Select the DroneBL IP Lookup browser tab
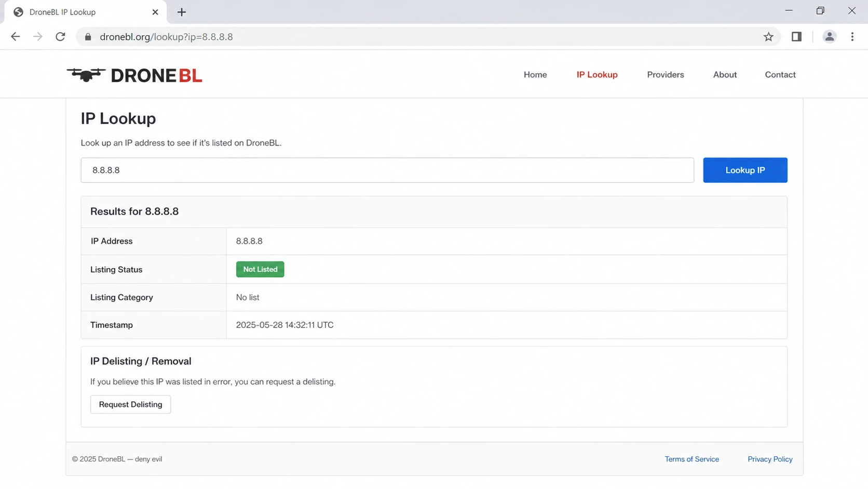 86,12
